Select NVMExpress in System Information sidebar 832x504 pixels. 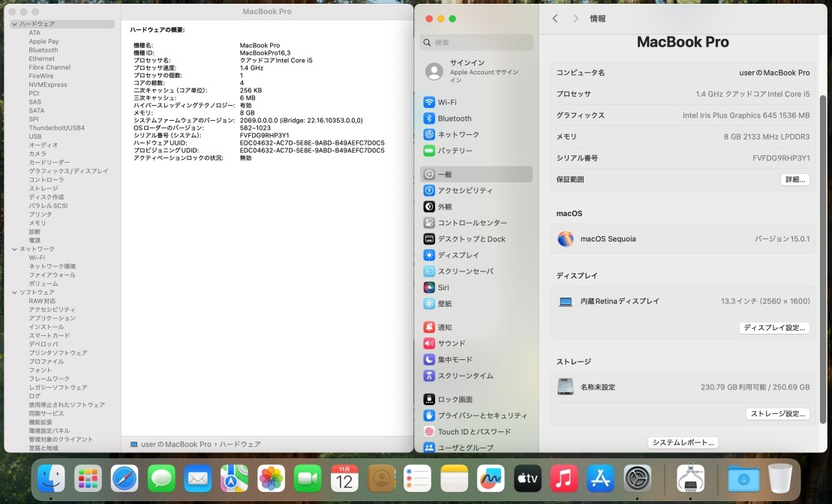point(48,84)
